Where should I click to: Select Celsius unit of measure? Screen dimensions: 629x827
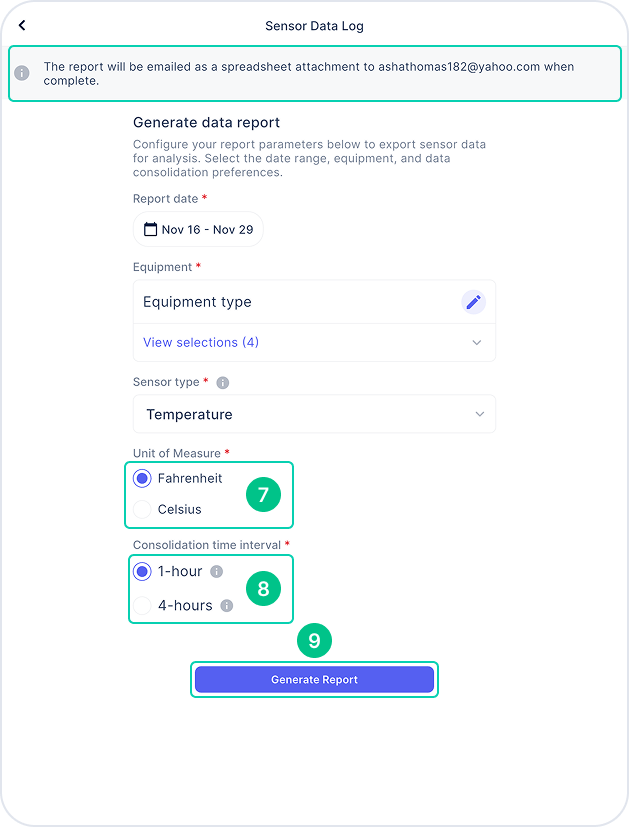click(x=142, y=509)
